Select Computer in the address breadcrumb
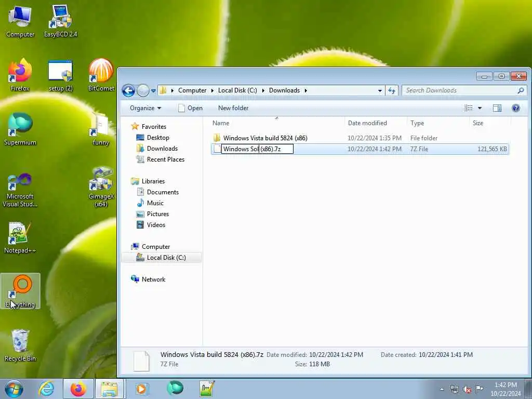This screenshot has height=399, width=532. coord(192,90)
